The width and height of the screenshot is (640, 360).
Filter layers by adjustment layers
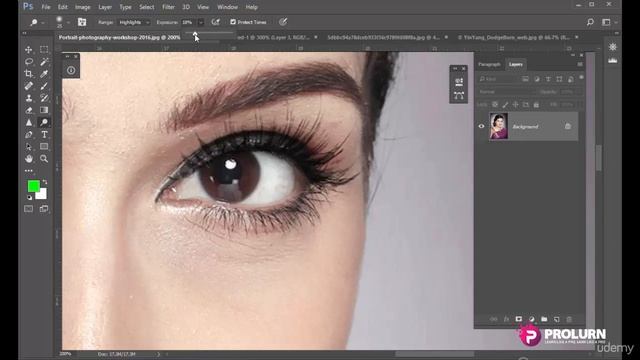[x=537, y=79]
